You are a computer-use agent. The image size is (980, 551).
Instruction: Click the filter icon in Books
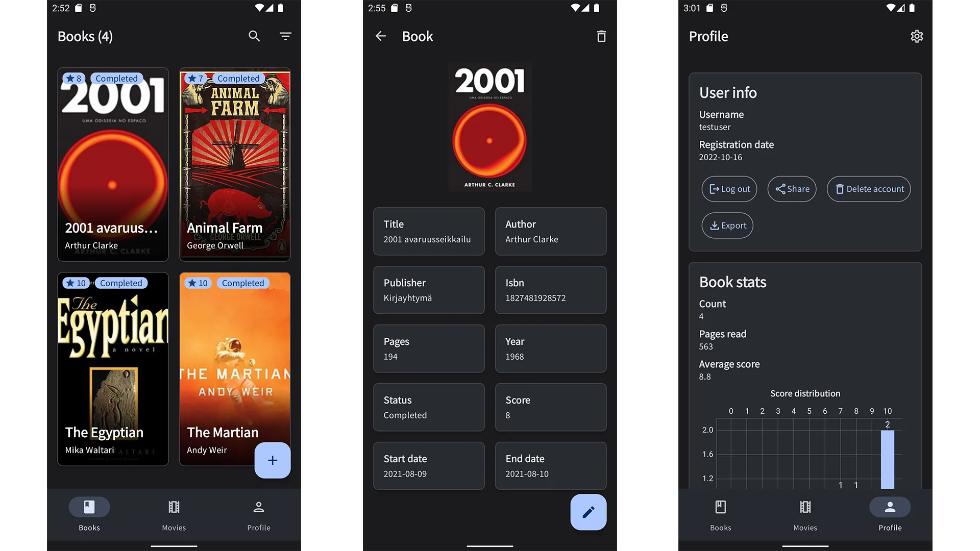point(285,36)
